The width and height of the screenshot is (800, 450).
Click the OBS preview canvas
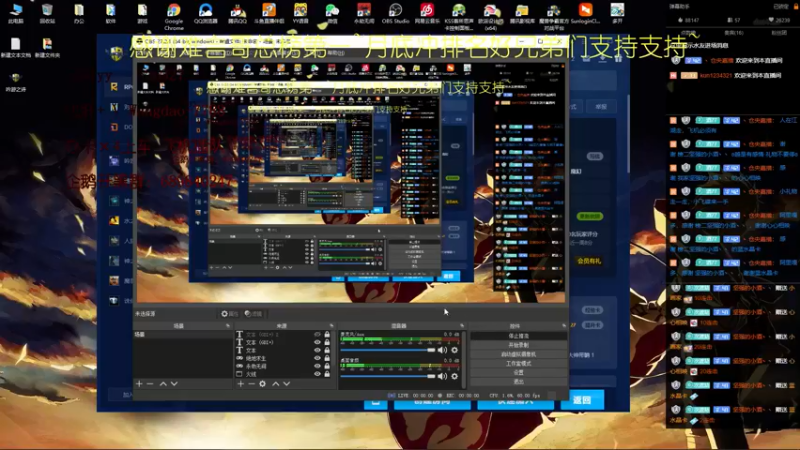[x=351, y=183]
